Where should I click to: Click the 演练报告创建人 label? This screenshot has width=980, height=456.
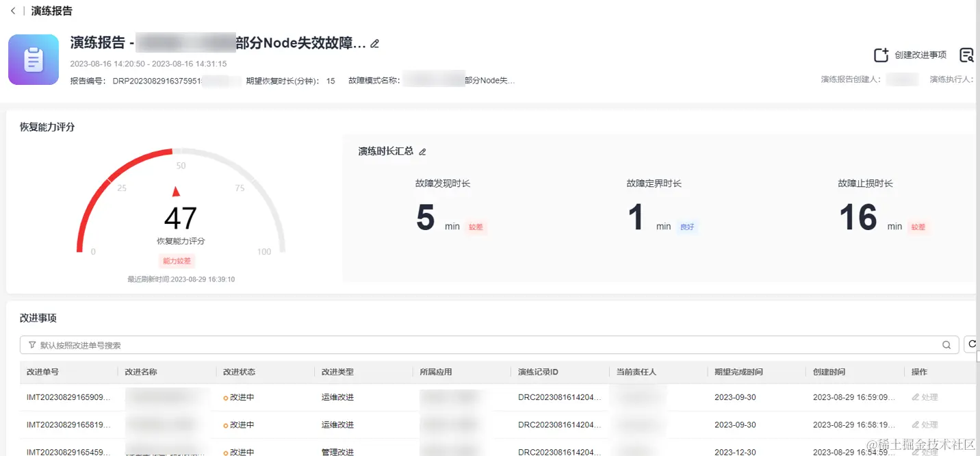click(851, 79)
